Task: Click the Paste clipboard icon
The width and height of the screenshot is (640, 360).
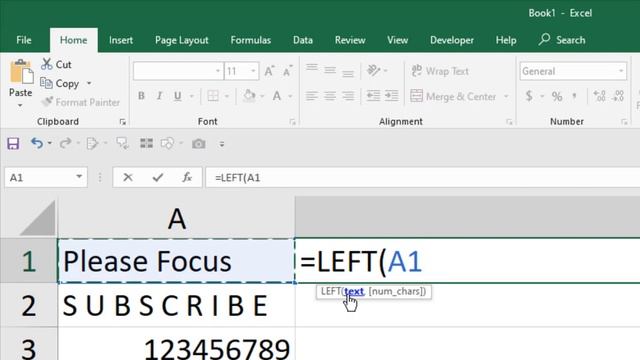Action: tap(21, 72)
